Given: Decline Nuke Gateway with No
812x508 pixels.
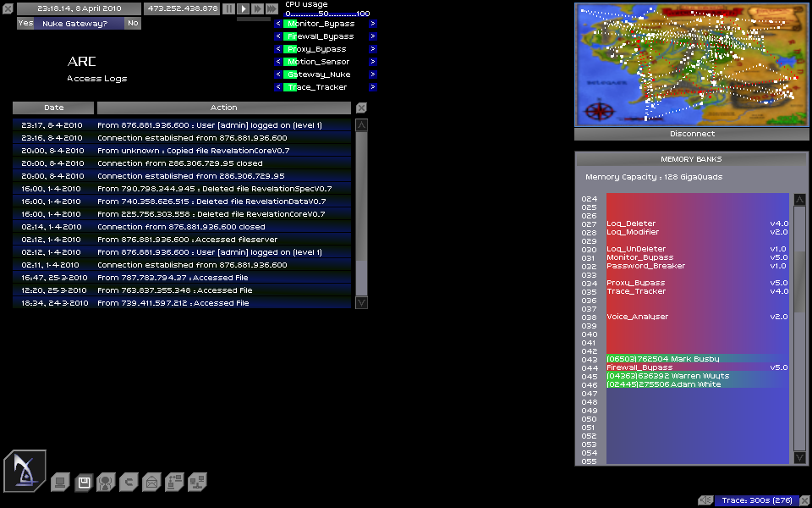Looking at the screenshot, I should pyautogui.click(x=133, y=24).
